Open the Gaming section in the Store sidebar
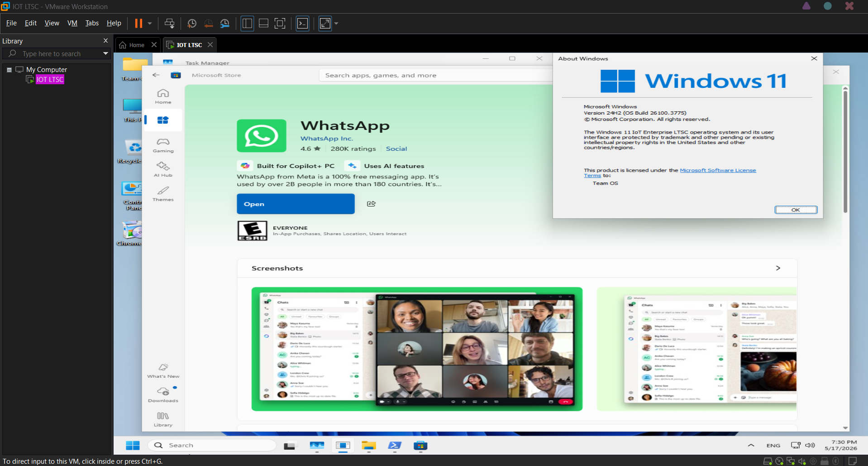 (x=163, y=145)
